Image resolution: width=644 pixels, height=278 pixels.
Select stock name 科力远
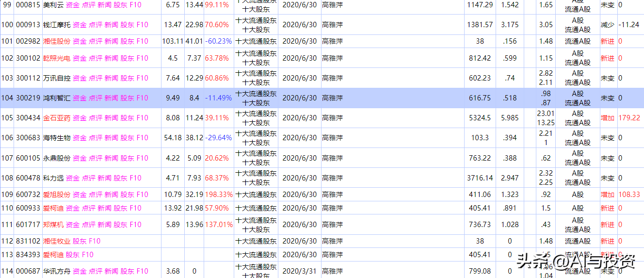pos(53,178)
